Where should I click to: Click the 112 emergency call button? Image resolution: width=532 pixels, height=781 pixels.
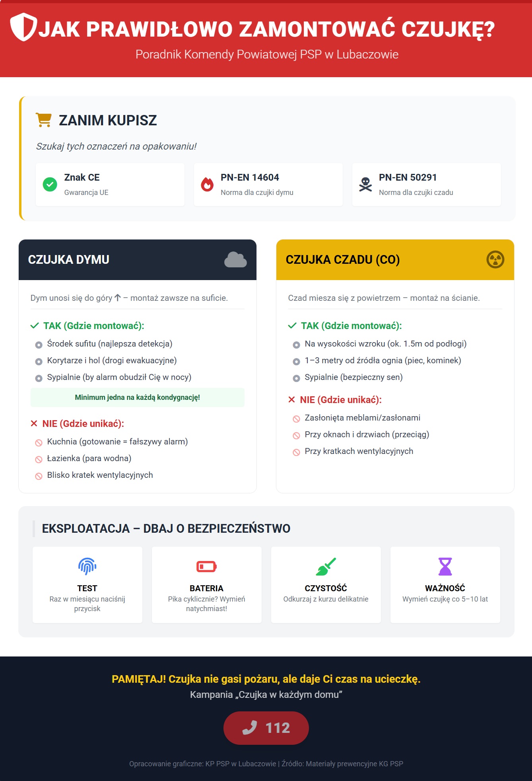(x=266, y=728)
